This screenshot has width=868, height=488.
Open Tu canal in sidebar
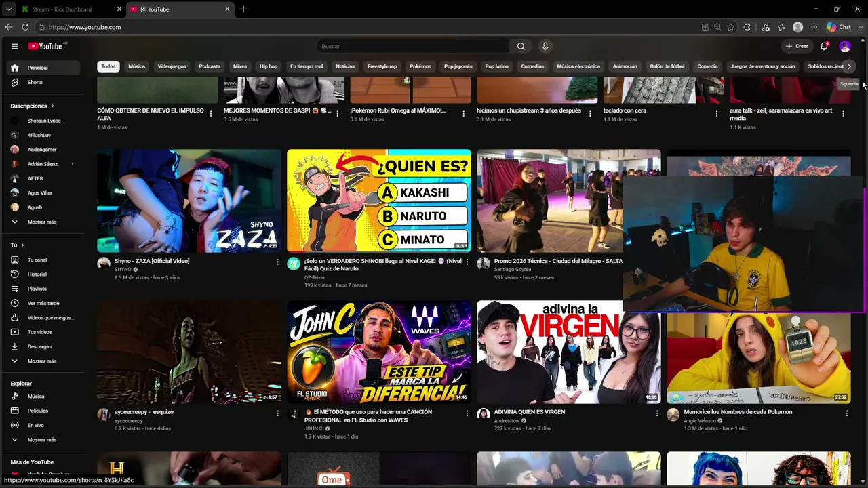[43, 260]
